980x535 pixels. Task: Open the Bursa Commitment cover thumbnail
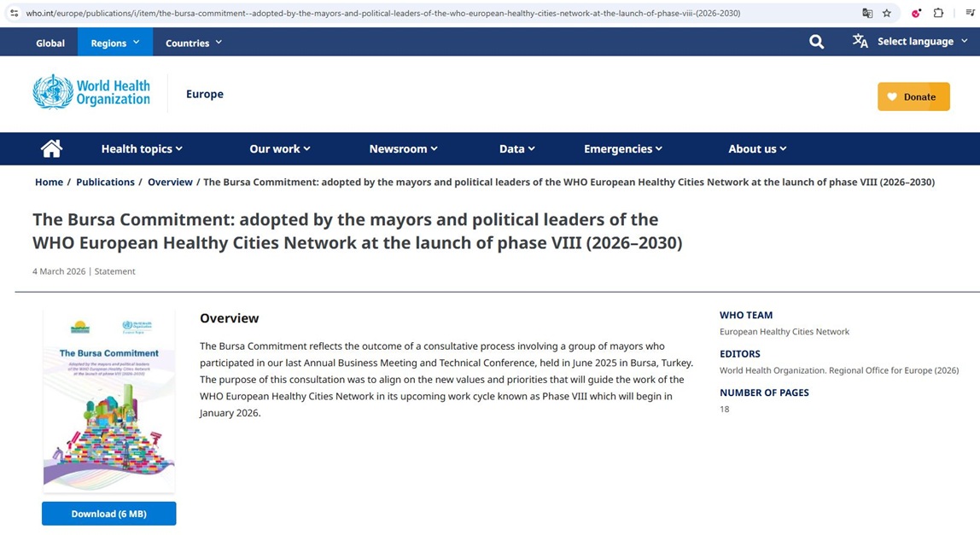coord(108,401)
